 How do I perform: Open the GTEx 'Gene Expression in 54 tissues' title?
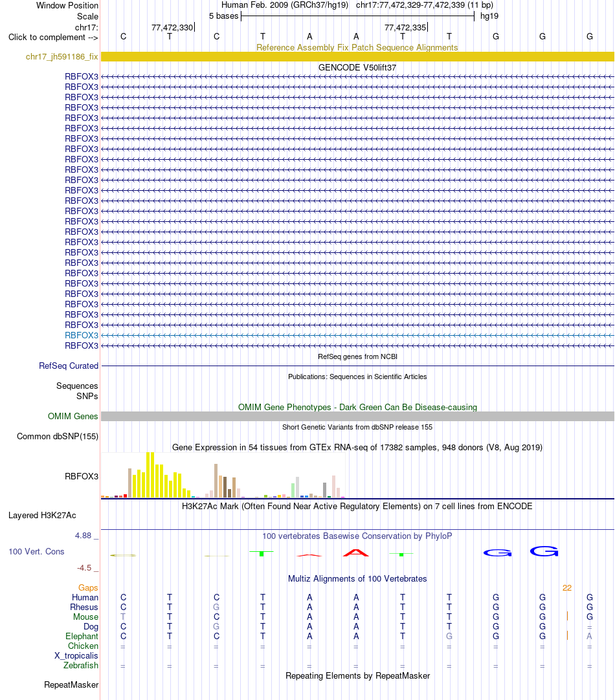[357, 447]
